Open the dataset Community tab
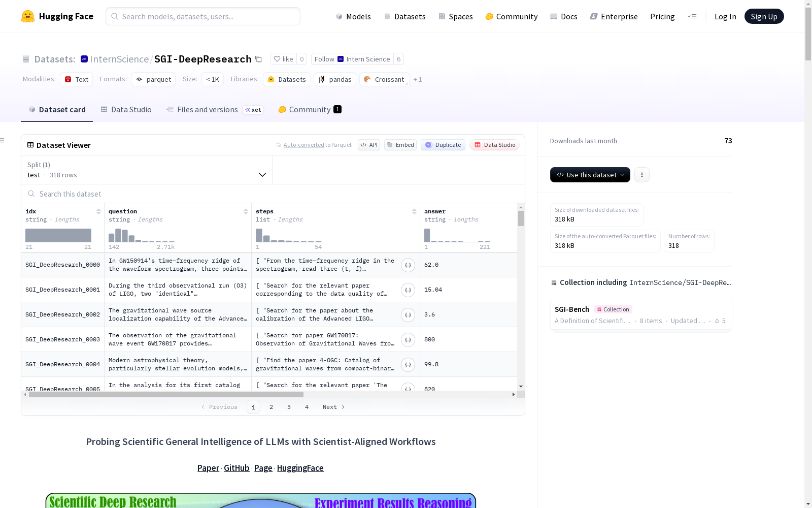The image size is (812, 508). coord(310,109)
